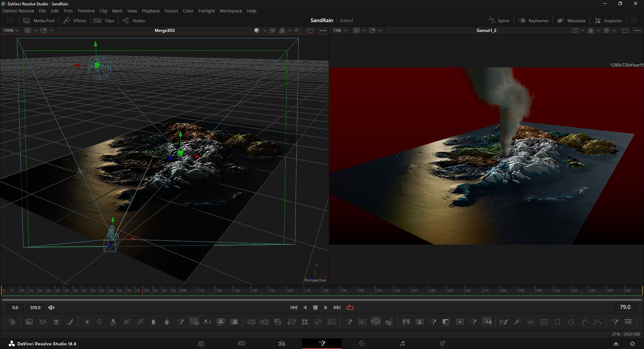Toggle the Clips panel
This screenshot has height=349, width=644.
tap(104, 20)
